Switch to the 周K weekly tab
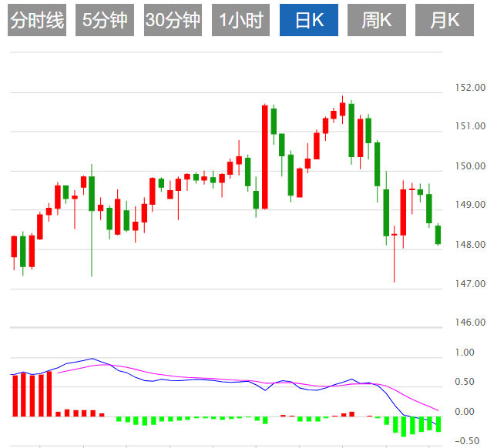The image size is (487, 448). (377, 20)
